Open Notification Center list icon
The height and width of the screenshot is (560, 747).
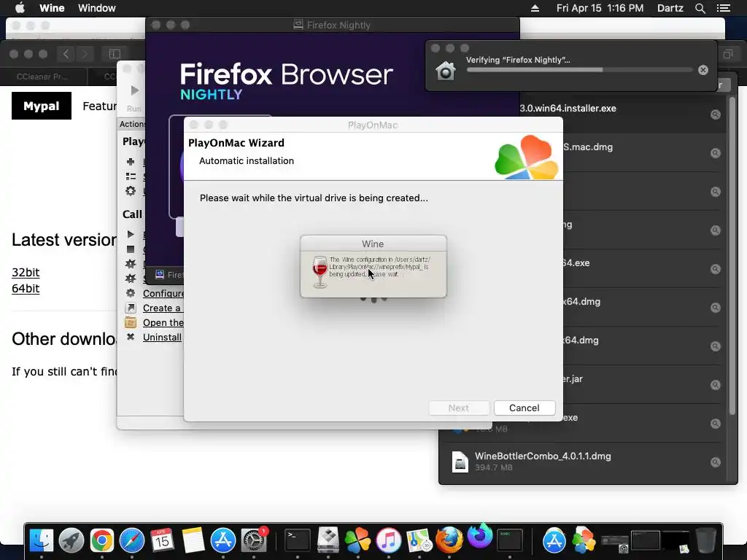(723, 8)
